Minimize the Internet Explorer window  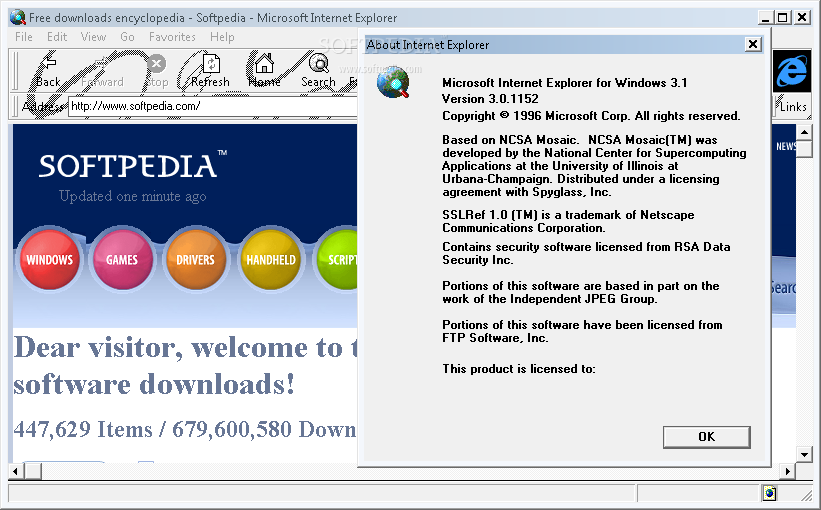765,17
